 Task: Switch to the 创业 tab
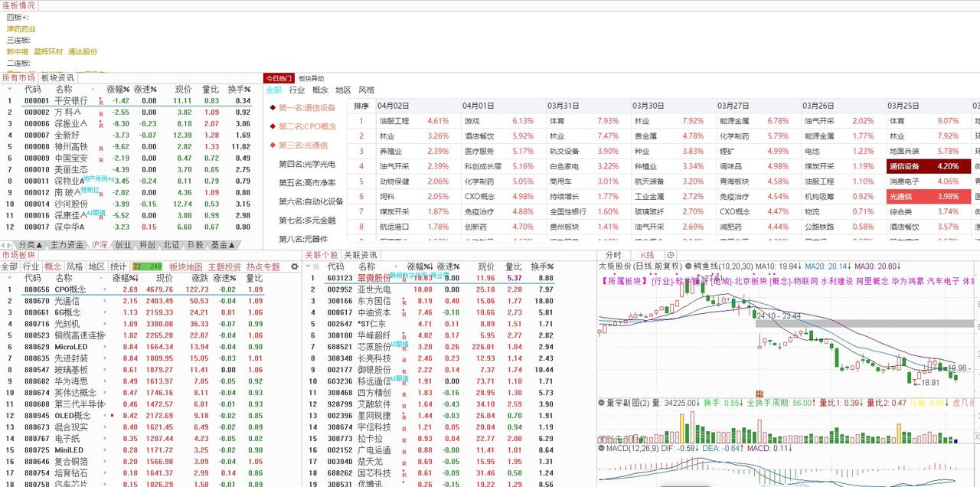122,245
